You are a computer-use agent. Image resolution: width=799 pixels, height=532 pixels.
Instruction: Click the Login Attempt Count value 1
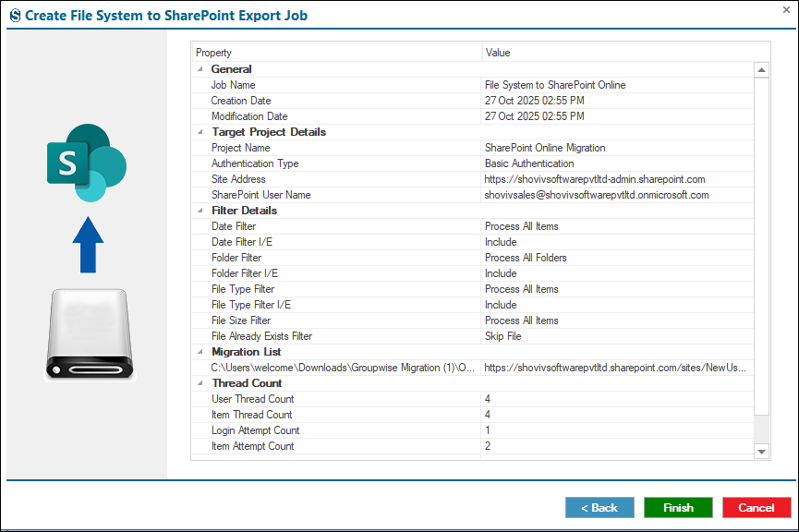pyautogui.click(x=488, y=430)
